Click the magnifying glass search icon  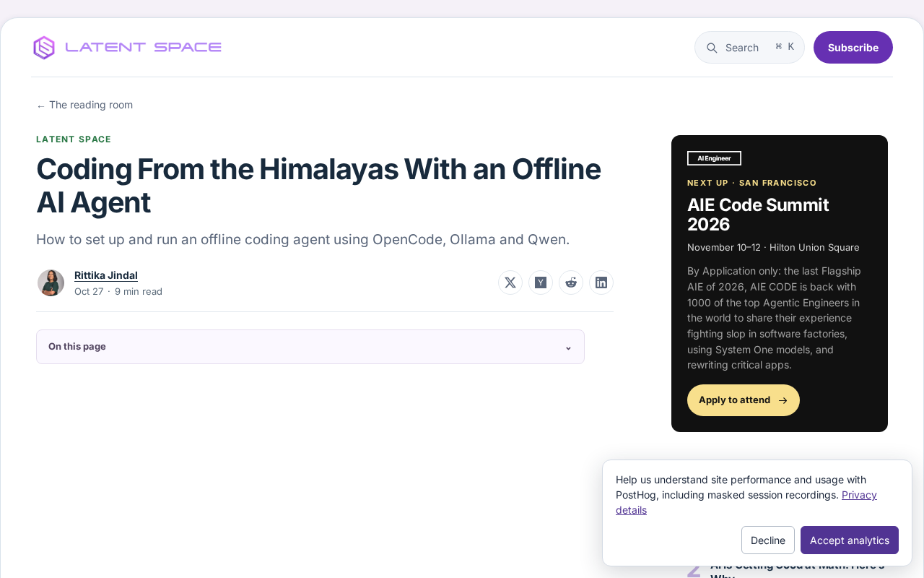(712, 48)
